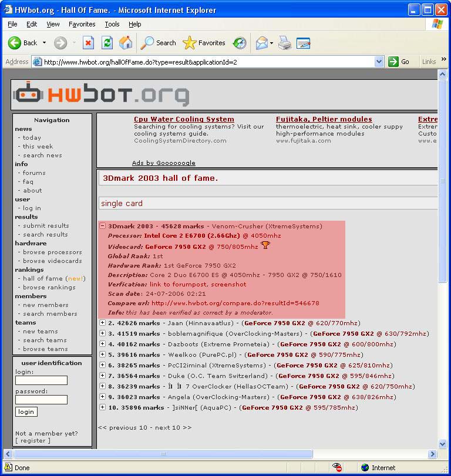Screen dimensions: 451x476
Task: Open hall of fame navigation link
Action: point(43,278)
